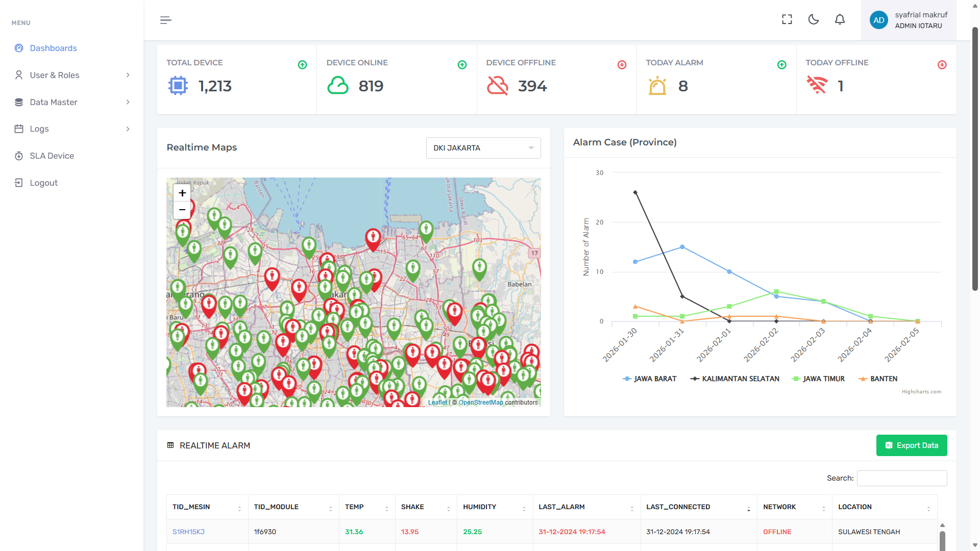Click the Today Offline wifi-off icon
The width and height of the screenshot is (980, 551).
[817, 85]
